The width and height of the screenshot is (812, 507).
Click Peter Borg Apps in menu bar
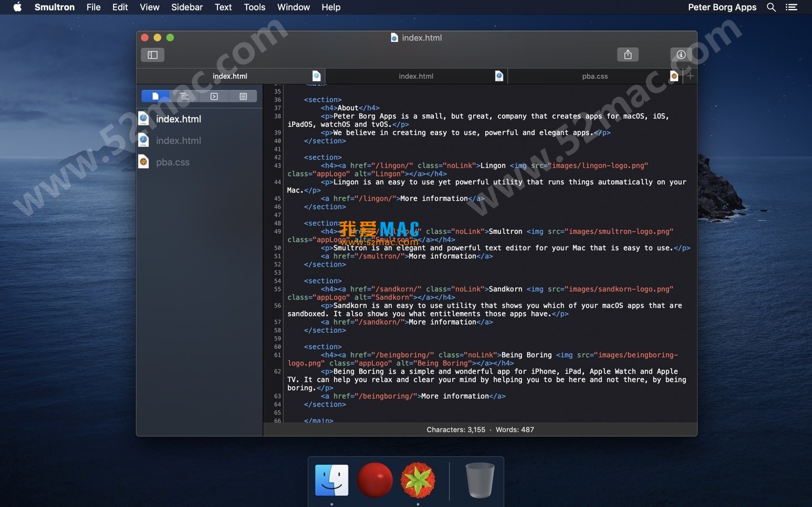point(722,7)
